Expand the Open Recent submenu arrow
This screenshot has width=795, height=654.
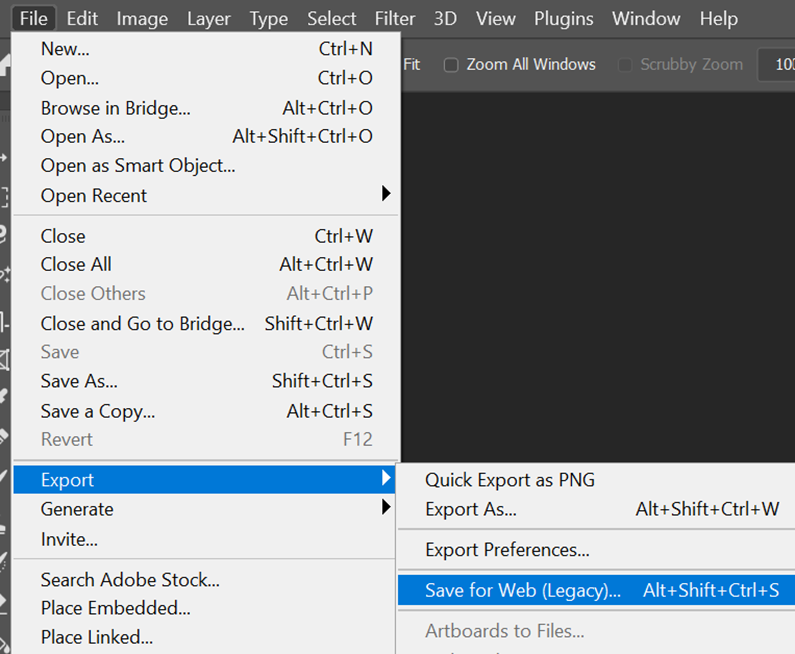click(x=386, y=193)
